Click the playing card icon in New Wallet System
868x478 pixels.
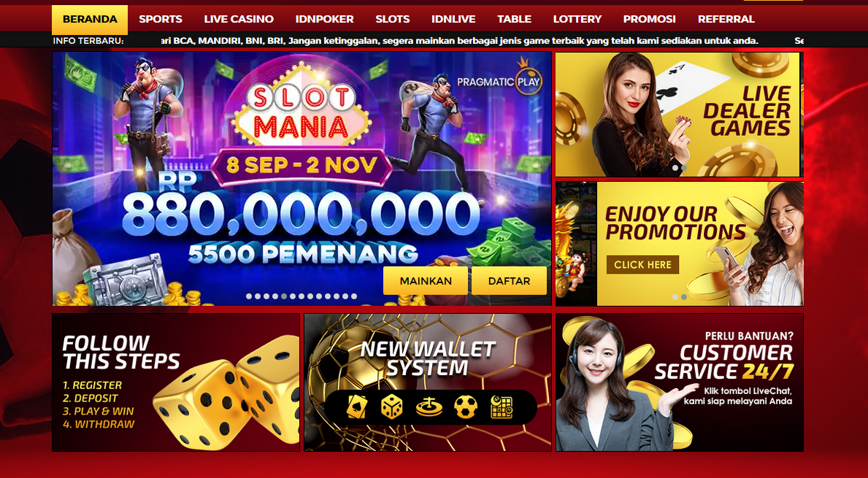click(x=358, y=406)
